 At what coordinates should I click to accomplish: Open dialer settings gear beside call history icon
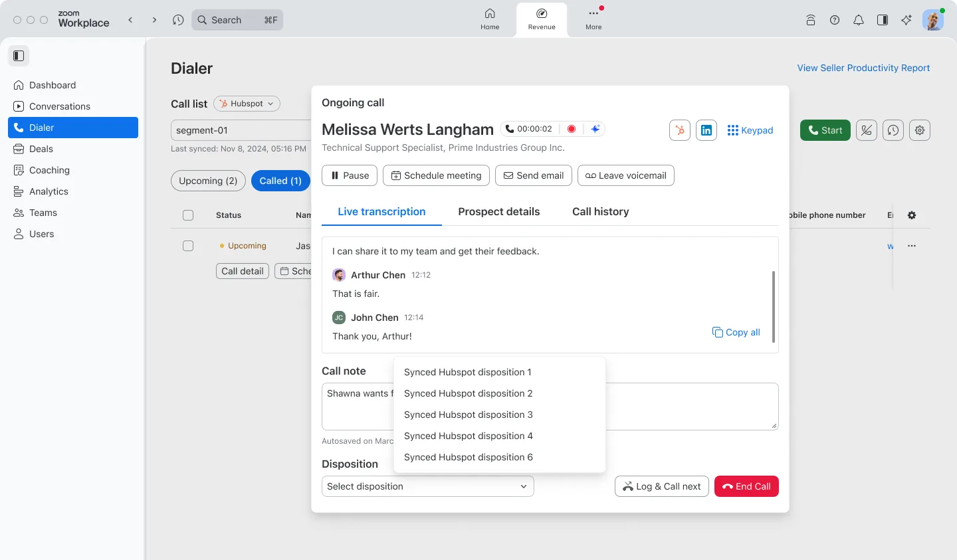pos(919,130)
